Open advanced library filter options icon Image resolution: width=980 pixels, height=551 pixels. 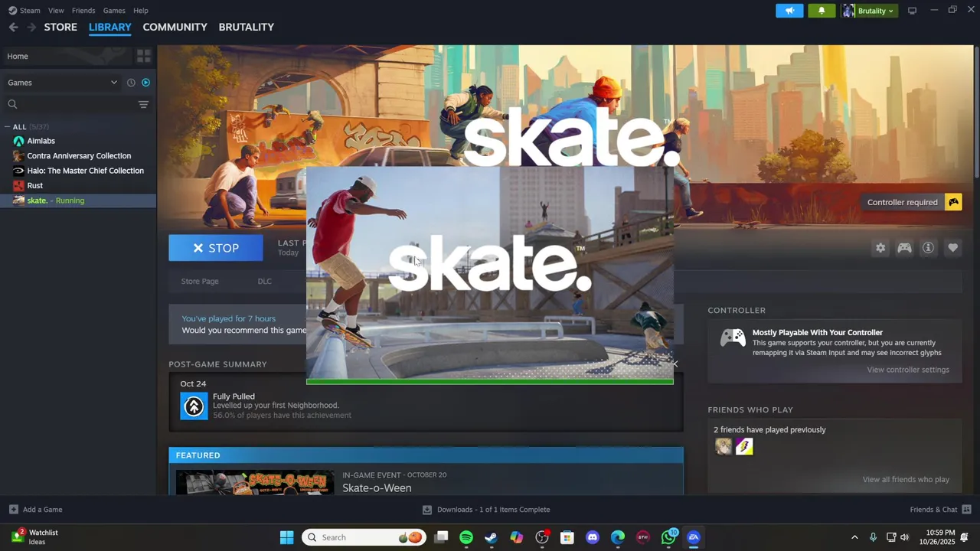pos(143,104)
